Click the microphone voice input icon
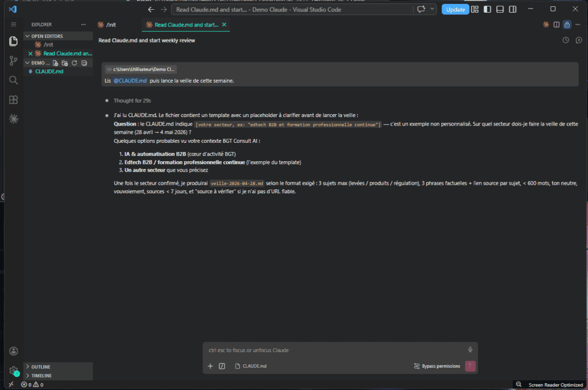Image resolution: width=588 pixels, height=390 pixels. coord(470,350)
